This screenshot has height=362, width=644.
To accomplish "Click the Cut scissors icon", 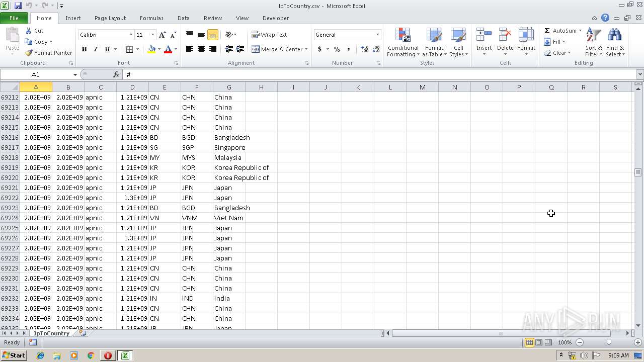I will pos(29,31).
